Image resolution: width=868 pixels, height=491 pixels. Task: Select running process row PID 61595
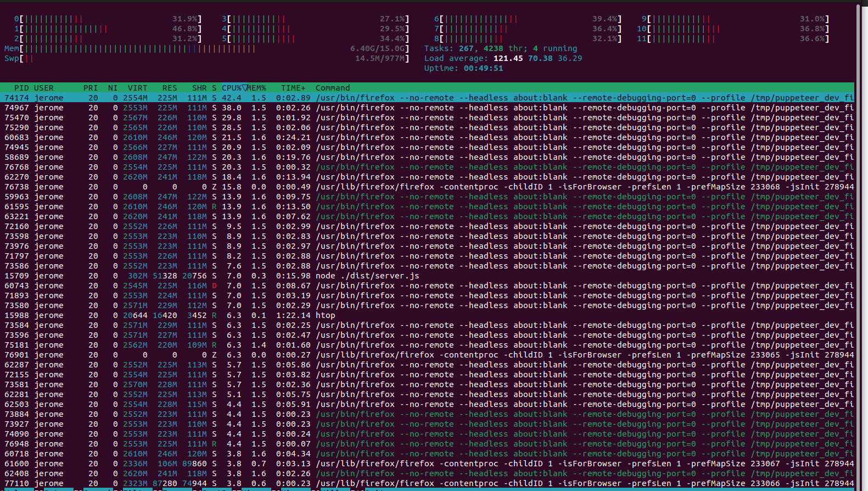(427, 207)
